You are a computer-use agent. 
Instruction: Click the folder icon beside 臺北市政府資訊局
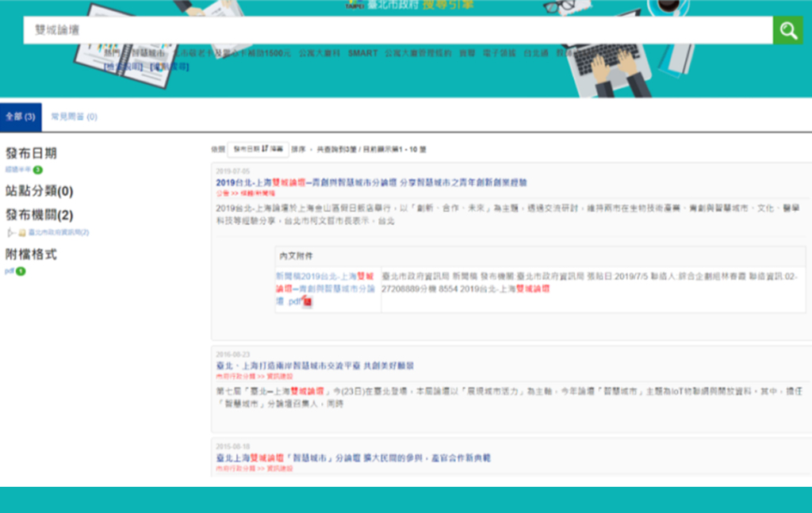[22, 232]
